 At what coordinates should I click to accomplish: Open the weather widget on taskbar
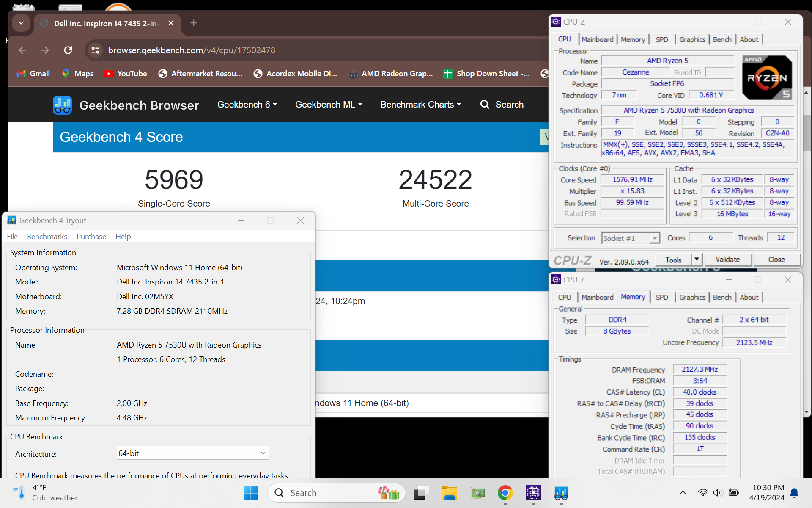click(46, 493)
